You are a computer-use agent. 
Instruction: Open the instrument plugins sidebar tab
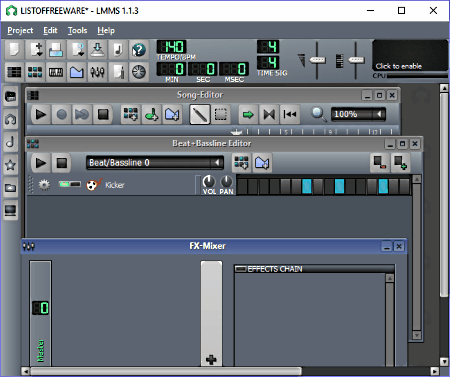click(10, 96)
